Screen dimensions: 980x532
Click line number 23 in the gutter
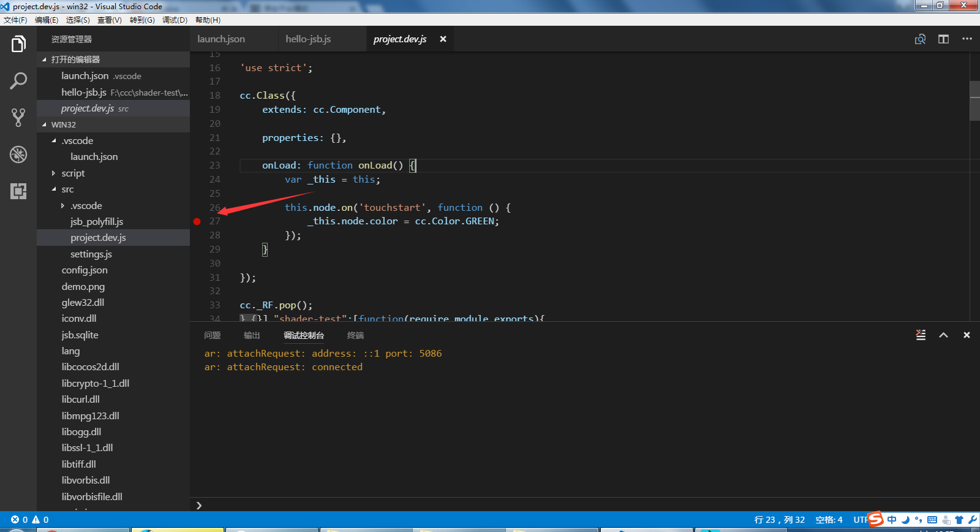tap(214, 165)
